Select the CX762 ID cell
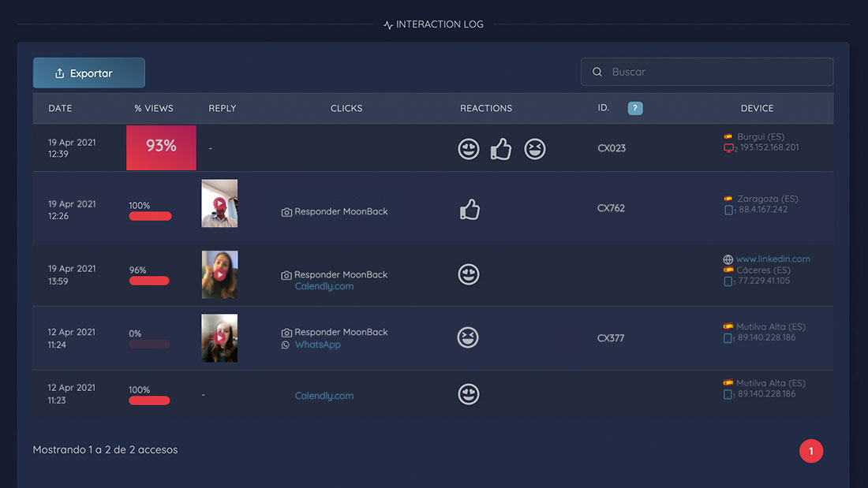The height and width of the screenshot is (488, 868). click(x=611, y=208)
